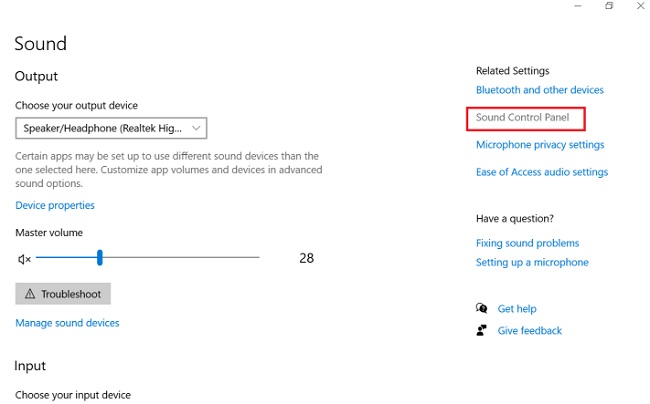
Task: Click the Get help chat icon
Action: 482,309
